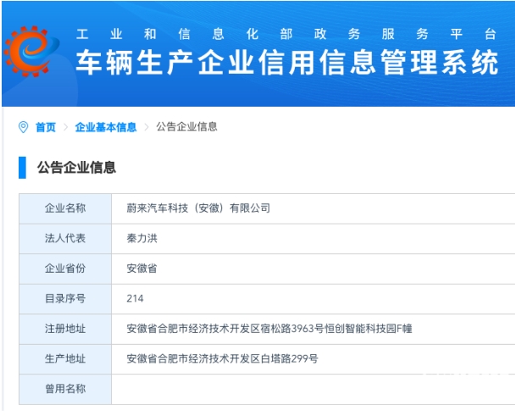Screen dimensions: 515x420
Task: Click legal representative value 秦力洪
Action: 141,238
